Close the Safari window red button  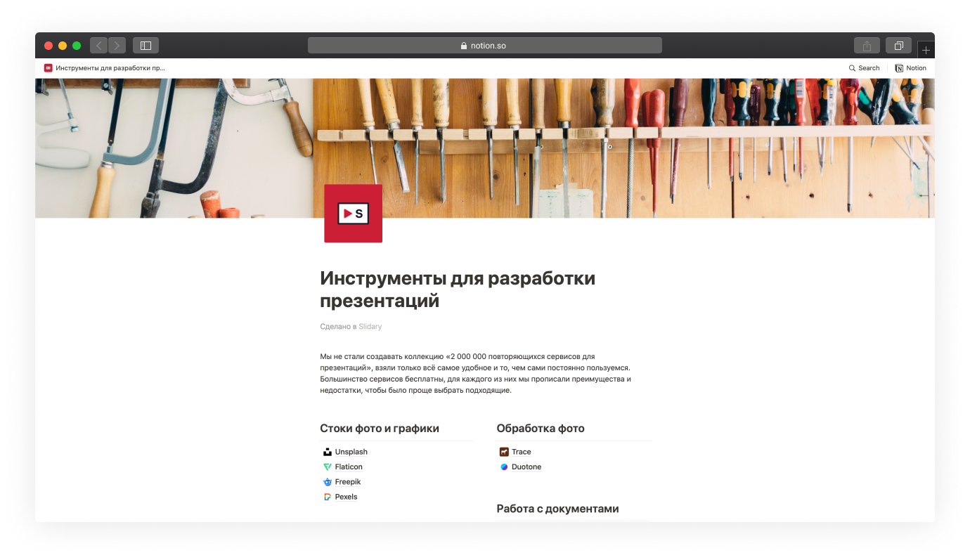point(48,46)
